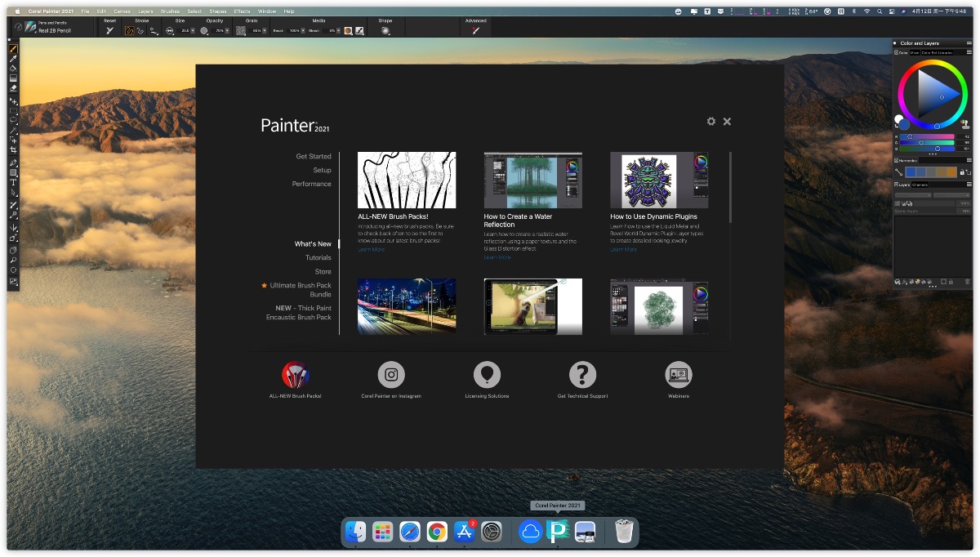Open the Brushes menu

(171, 11)
